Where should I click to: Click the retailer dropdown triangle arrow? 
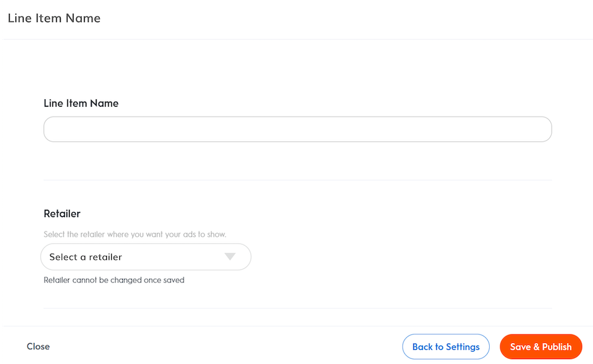(x=230, y=257)
